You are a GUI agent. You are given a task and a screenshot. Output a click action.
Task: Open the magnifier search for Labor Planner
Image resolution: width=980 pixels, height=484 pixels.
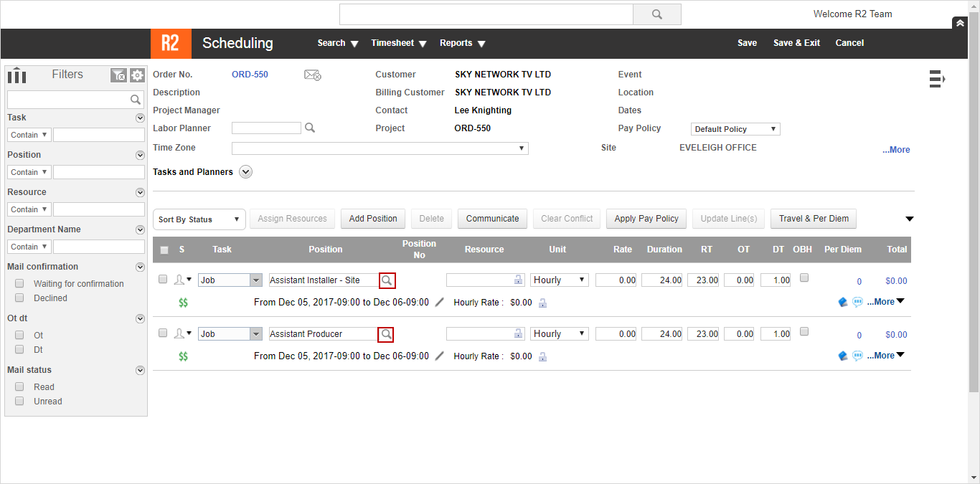[310, 128]
